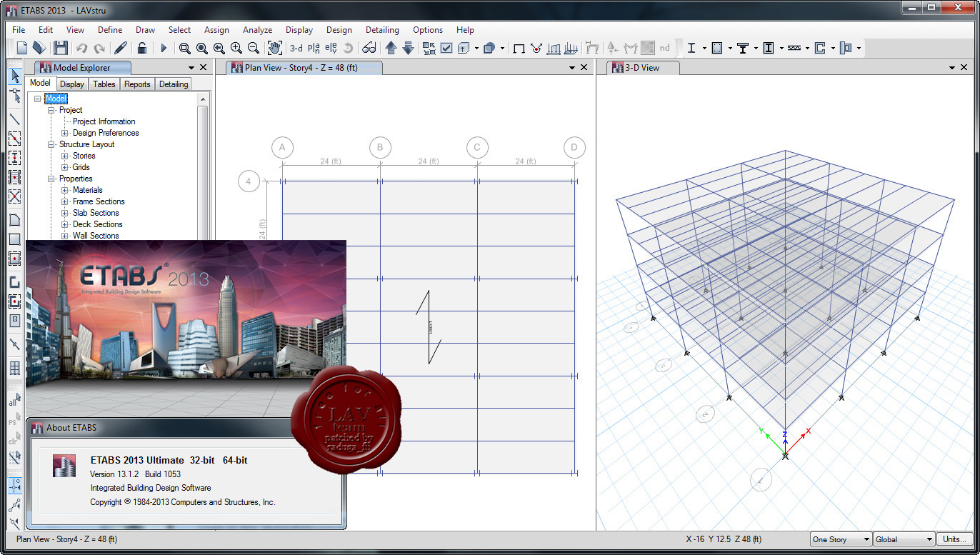The height and width of the screenshot is (555, 980).
Task: Select the Quick Draw Beams tool
Action: (15, 139)
